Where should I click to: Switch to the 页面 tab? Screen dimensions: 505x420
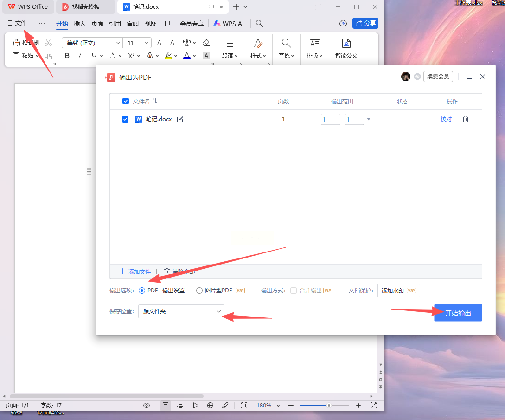point(97,24)
